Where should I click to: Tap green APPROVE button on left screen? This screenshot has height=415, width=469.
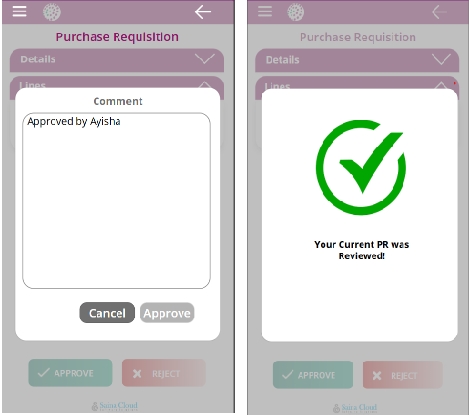point(70,373)
